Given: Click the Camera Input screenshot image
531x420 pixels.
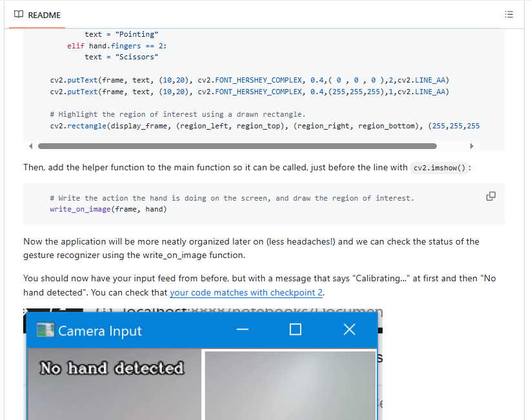Looking at the screenshot, I should (x=203, y=364).
